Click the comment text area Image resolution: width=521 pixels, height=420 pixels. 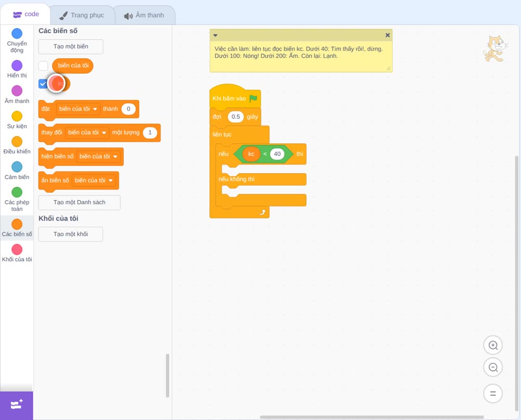(301, 56)
